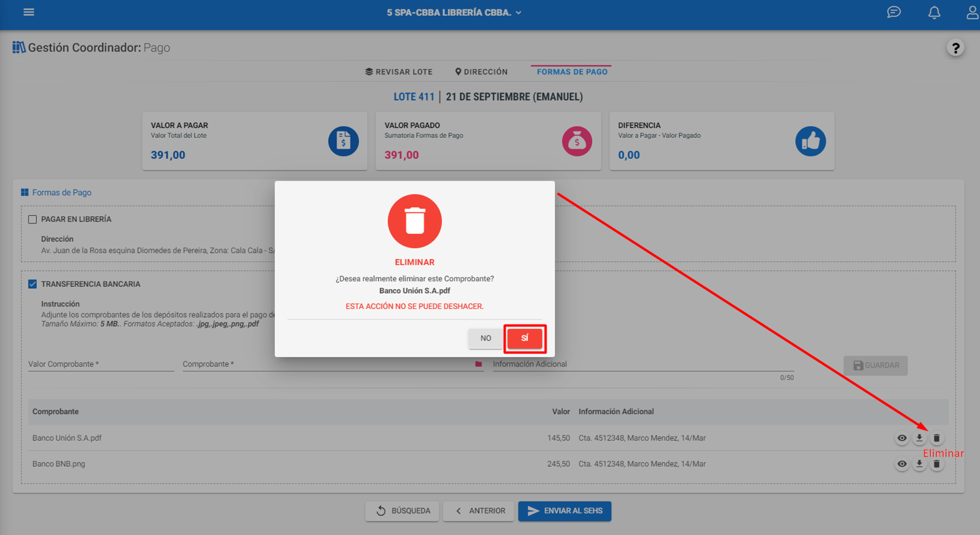Screen dimensions: 980x535
Task: Switch to the DIRECCIÓN tab
Action: coord(481,72)
